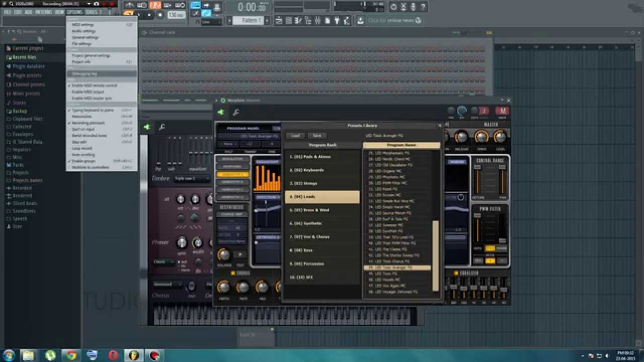Click the online news link

pyautogui.click(x=391, y=21)
